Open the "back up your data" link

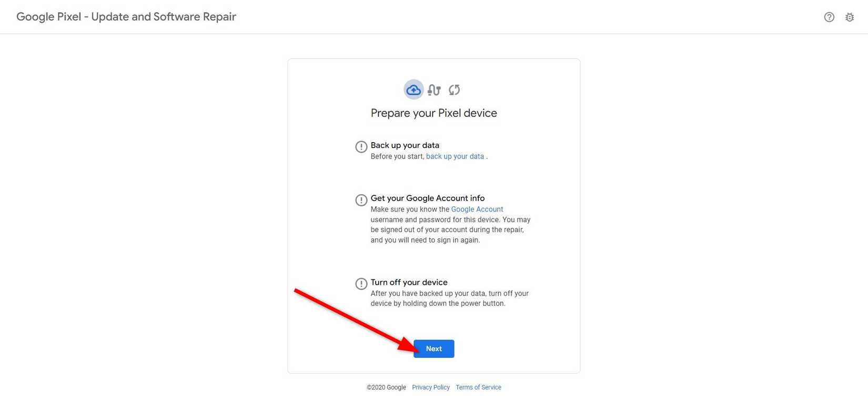pos(455,156)
